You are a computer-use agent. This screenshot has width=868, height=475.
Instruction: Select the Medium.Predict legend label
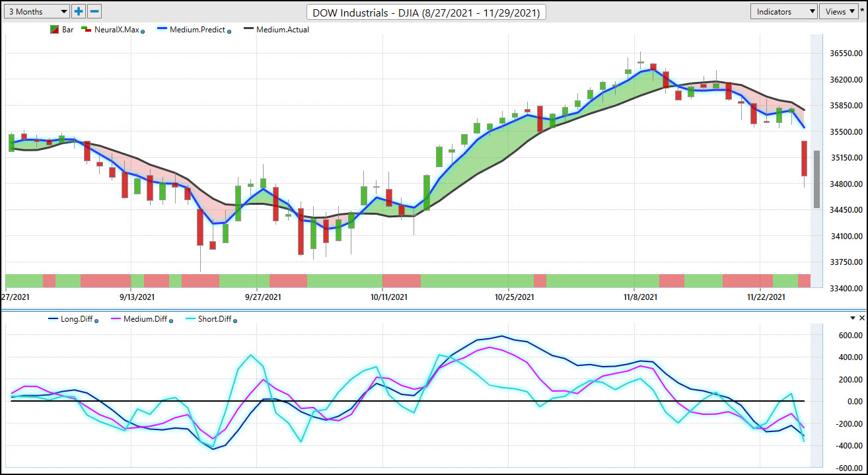[198, 30]
